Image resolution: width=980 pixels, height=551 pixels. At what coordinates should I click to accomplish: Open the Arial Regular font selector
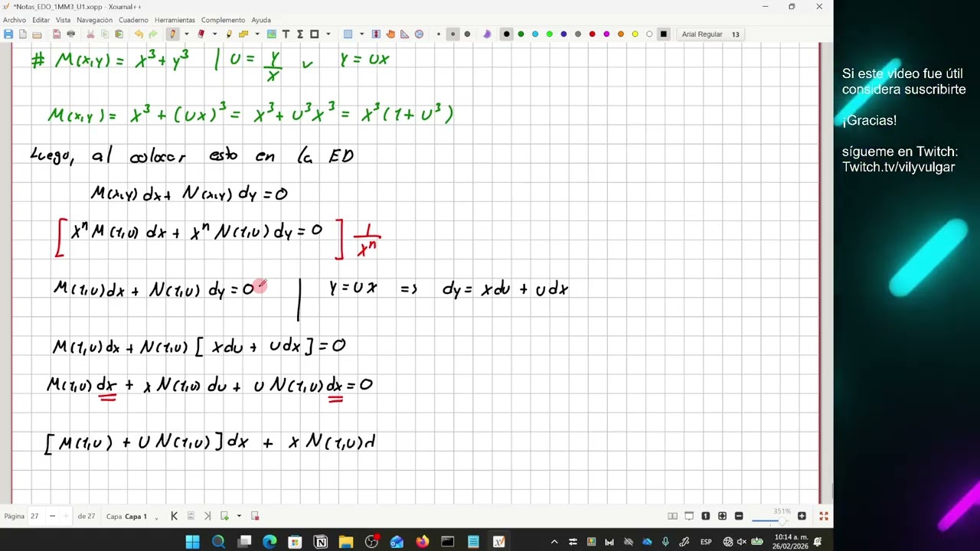710,34
